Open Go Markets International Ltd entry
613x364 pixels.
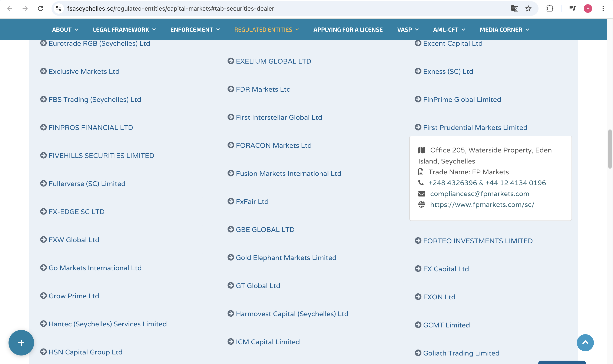tap(95, 268)
